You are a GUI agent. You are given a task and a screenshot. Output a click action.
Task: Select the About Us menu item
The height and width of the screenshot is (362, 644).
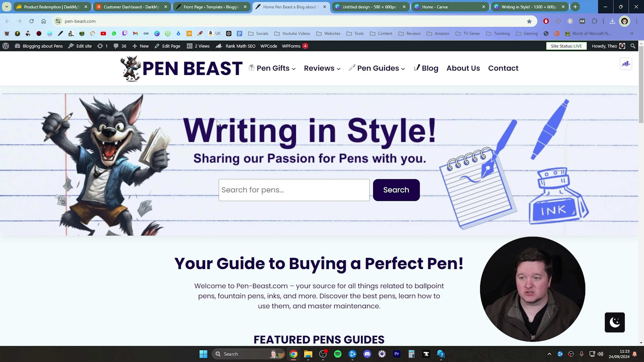(x=463, y=68)
